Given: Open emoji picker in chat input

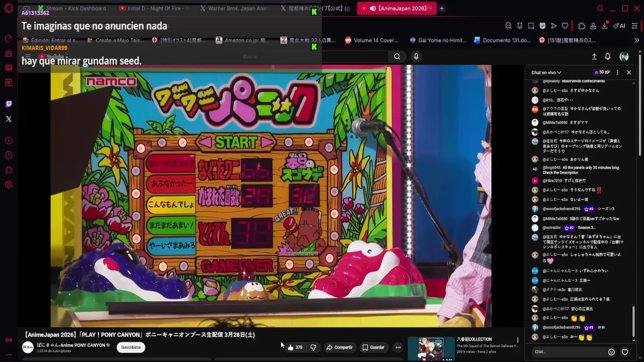Looking at the screenshot, I should pyautogui.click(x=611, y=352).
